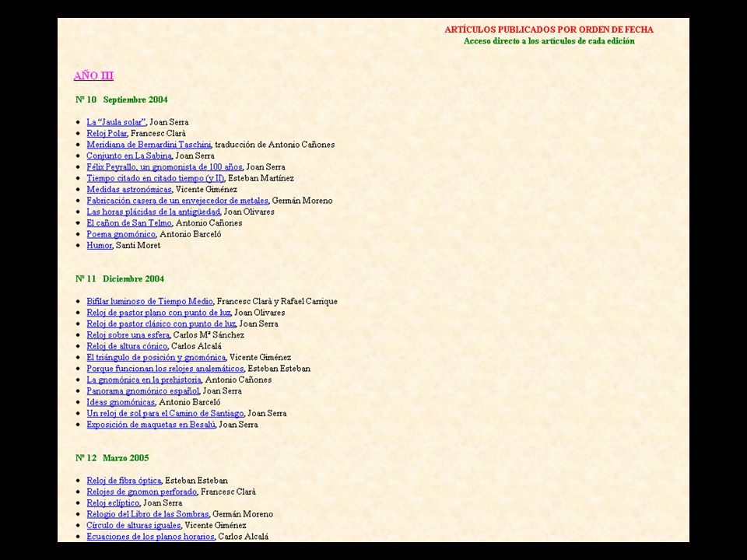Open Un reloj de sol para el Camino link
This screenshot has height=560, width=747.
pos(165,413)
